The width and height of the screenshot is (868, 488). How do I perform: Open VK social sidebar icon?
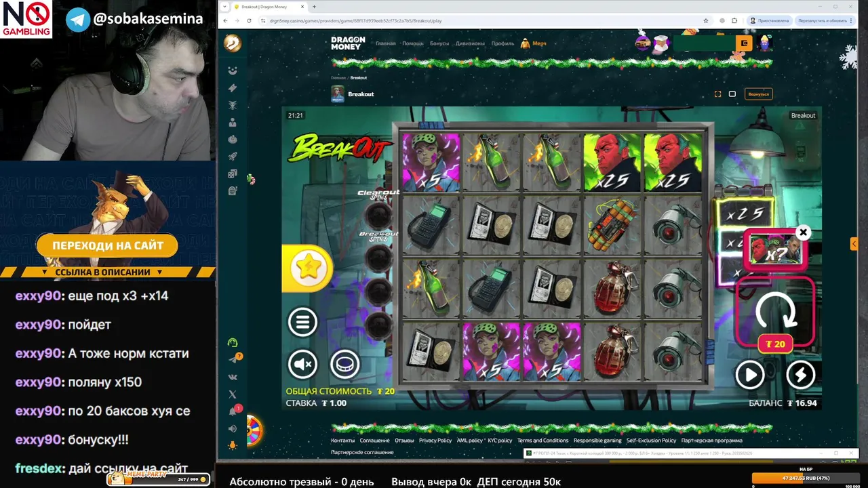(233, 377)
